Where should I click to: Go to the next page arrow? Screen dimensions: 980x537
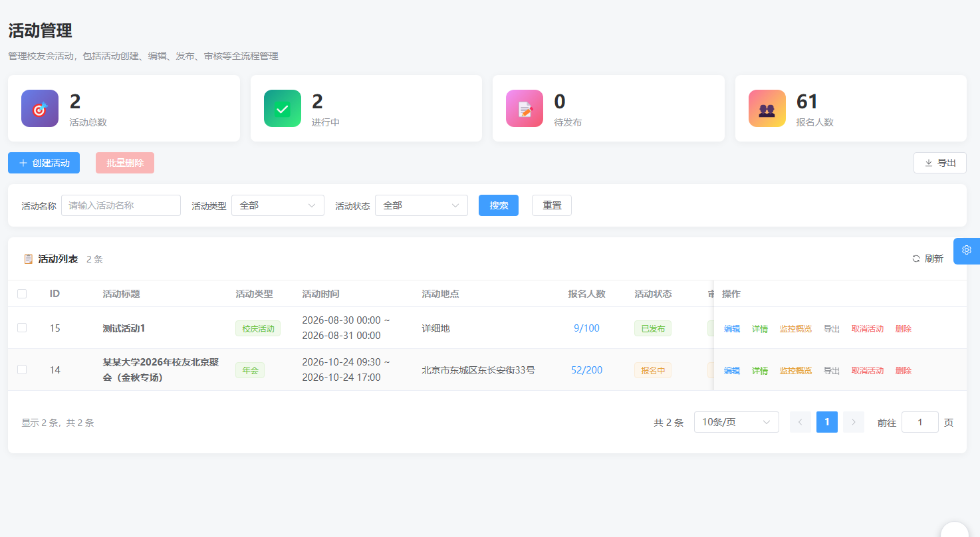point(854,422)
